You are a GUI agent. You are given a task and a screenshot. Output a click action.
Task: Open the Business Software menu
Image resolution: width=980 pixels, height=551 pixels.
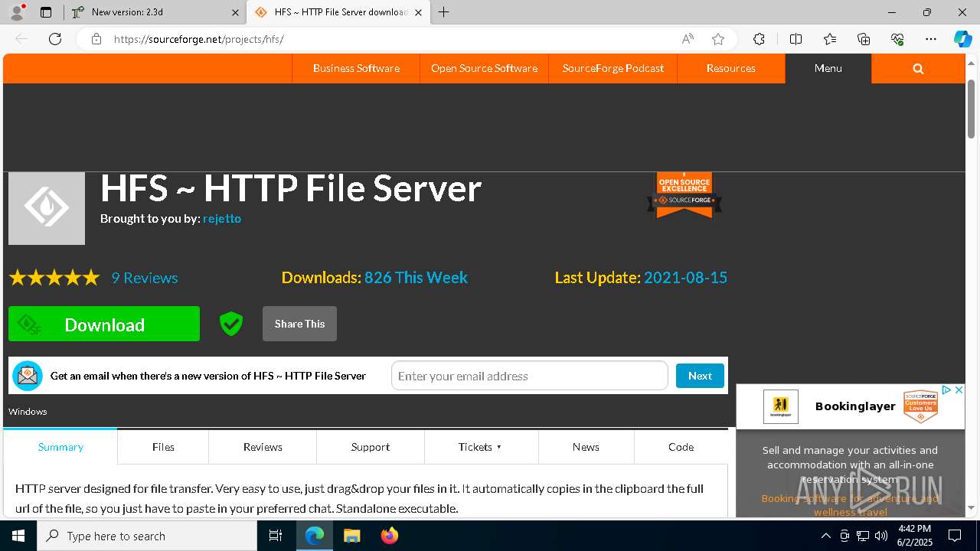point(356,68)
